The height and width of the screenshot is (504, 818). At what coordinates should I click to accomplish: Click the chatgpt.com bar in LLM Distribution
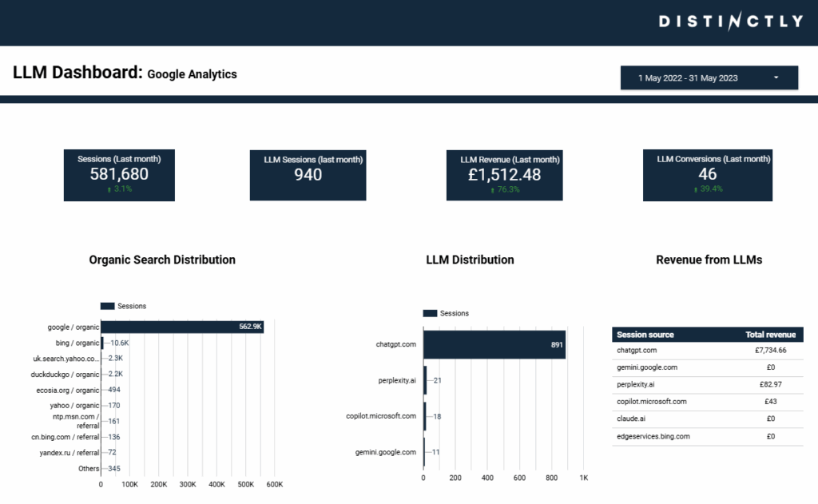[x=494, y=344]
